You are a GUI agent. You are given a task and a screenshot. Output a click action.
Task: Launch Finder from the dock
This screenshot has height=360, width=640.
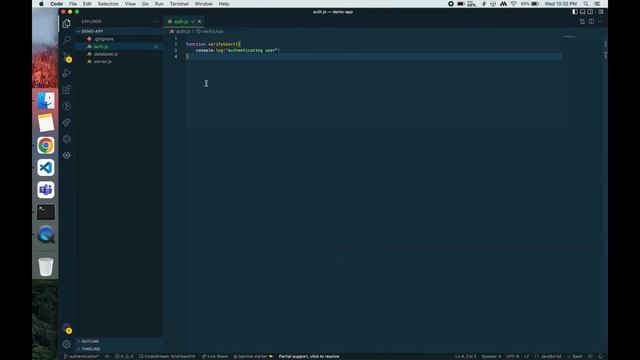(x=46, y=101)
